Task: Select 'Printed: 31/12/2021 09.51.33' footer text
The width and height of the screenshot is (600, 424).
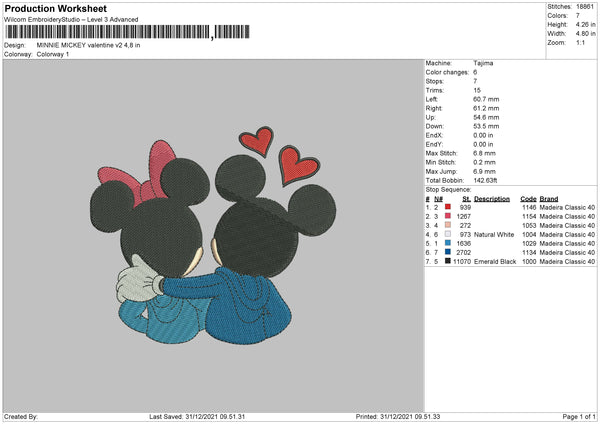Action: [398, 417]
